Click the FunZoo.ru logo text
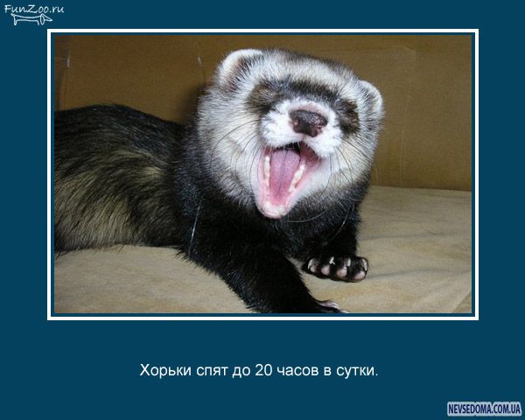Image resolution: width=525 pixels, height=420 pixels. pos(34,10)
